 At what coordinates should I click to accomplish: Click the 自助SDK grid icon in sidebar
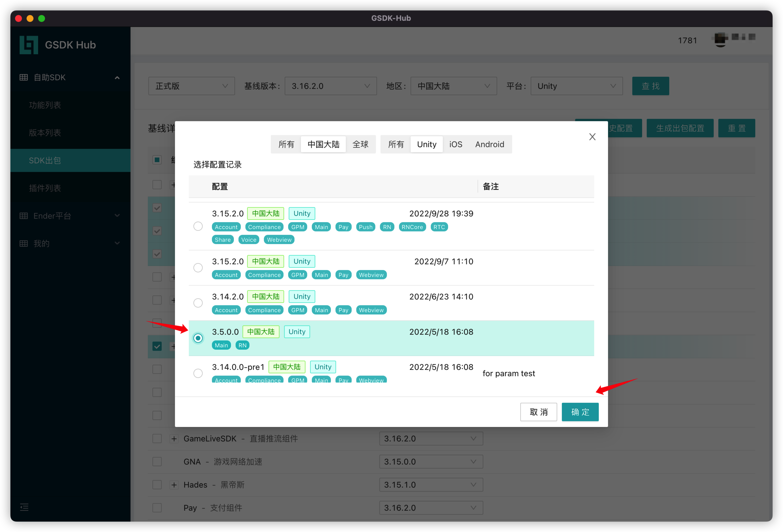(x=24, y=77)
